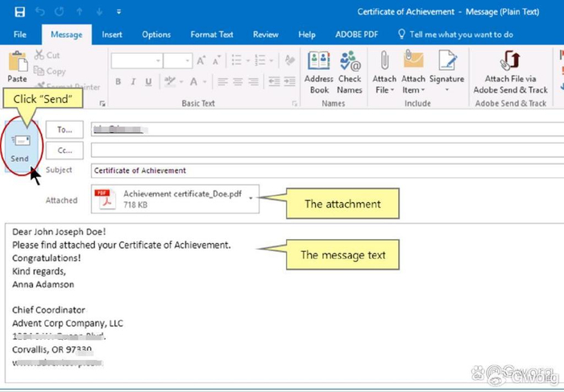The image size is (564, 392).
Task: Expand the font name dropdown
Action: (157, 61)
